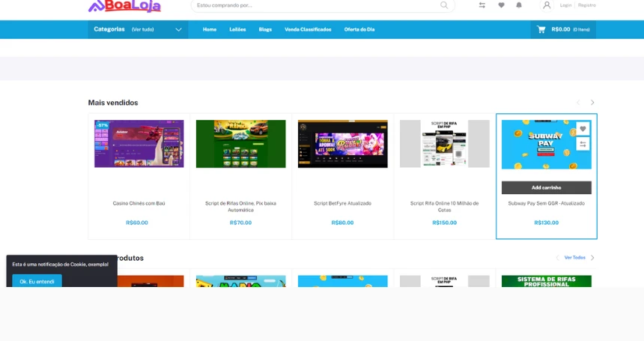Screen dimensions: 644x341
Task: Focus the Estou comprando por search field
Action: coord(315,5)
